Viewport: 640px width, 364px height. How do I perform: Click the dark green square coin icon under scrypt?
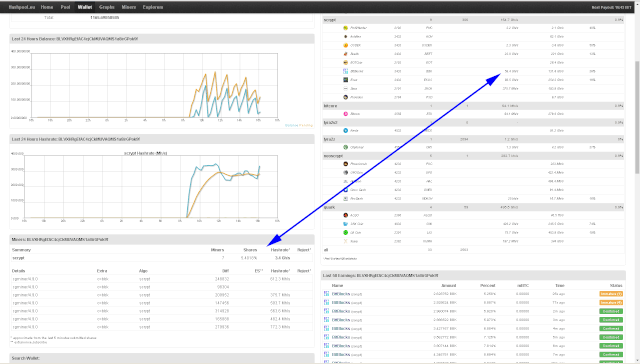click(x=345, y=80)
